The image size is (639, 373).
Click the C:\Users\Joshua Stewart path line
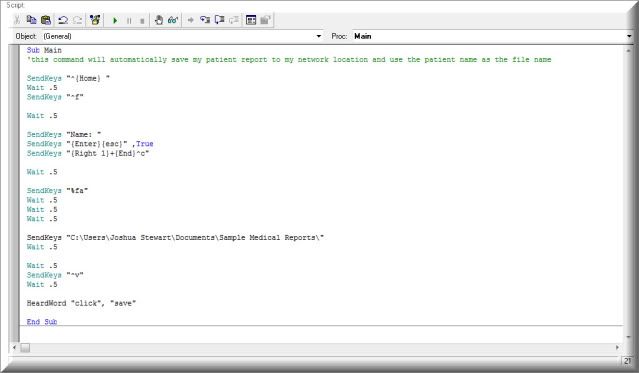pos(175,237)
